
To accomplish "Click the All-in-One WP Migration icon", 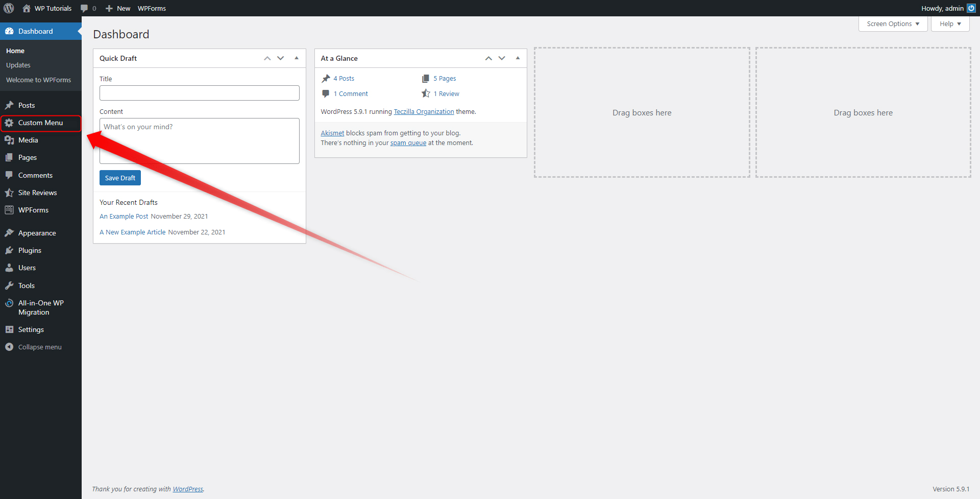I will 9,303.
